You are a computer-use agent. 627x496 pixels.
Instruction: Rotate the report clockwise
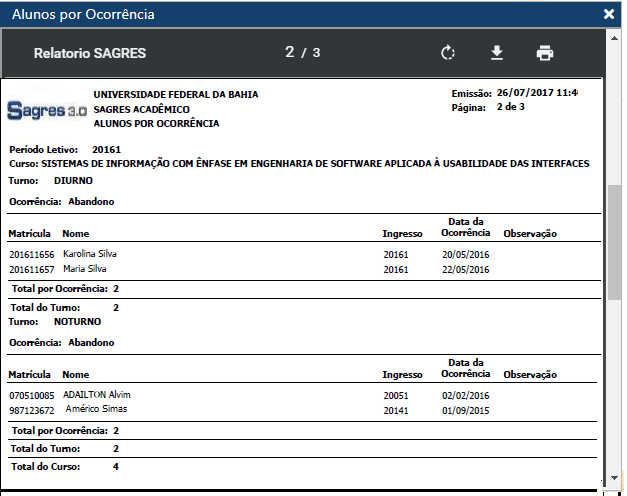pos(448,53)
